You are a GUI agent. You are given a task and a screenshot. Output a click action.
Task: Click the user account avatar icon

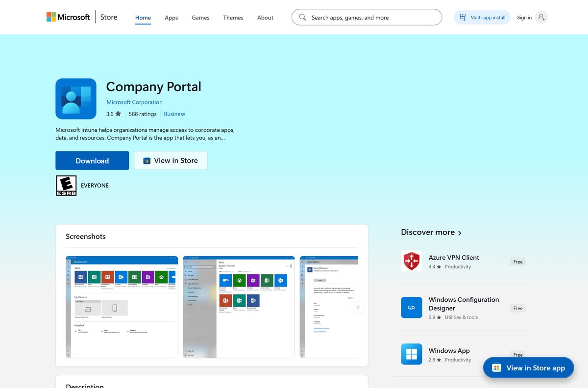541,17
